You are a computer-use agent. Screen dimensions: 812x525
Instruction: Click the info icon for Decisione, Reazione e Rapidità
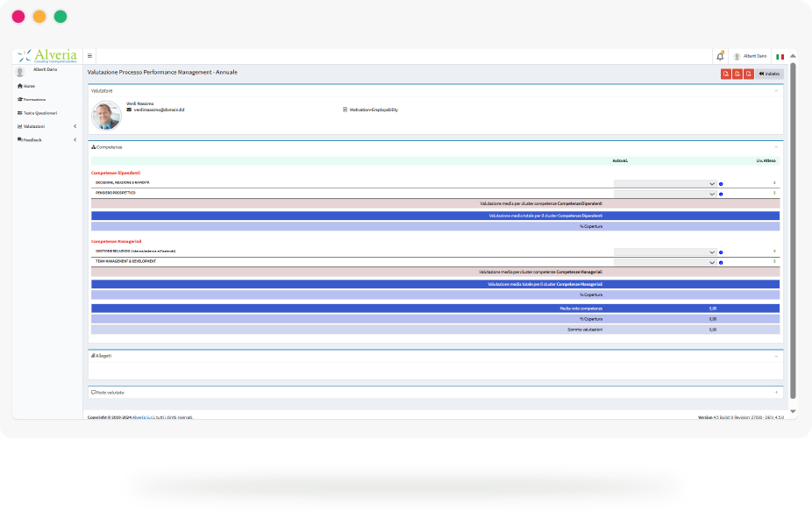[721, 184]
